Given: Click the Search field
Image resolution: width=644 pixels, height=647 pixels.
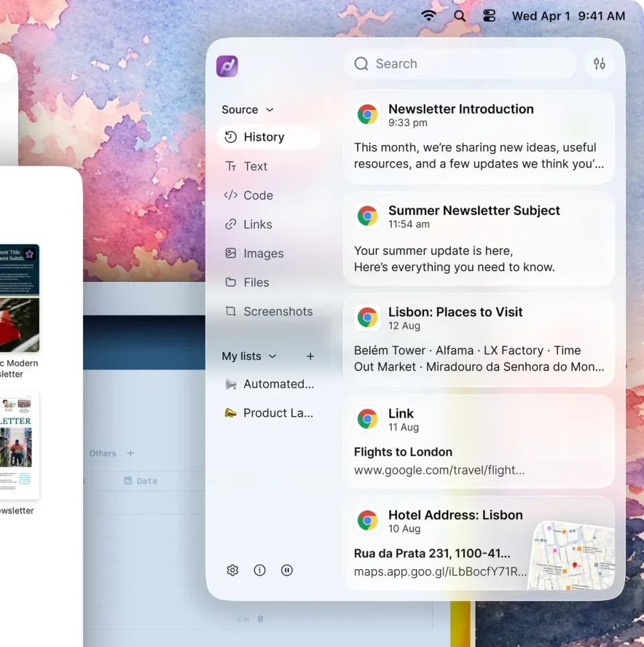Looking at the screenshot, I should coord(460,64).
